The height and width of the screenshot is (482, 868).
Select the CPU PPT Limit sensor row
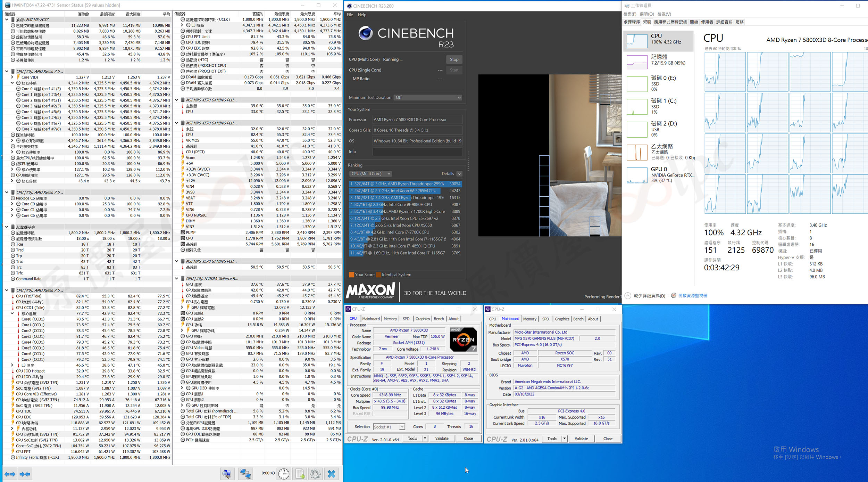click(x=258, y=37)
